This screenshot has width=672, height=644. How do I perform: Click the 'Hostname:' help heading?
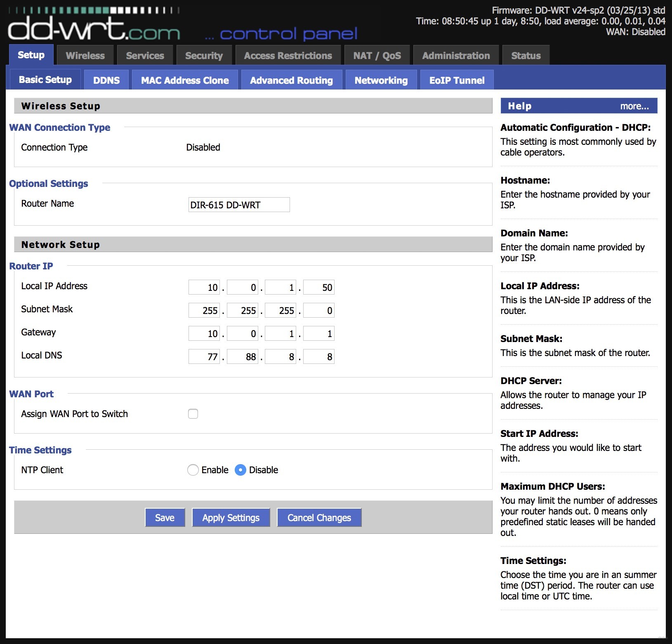(525, 180)
